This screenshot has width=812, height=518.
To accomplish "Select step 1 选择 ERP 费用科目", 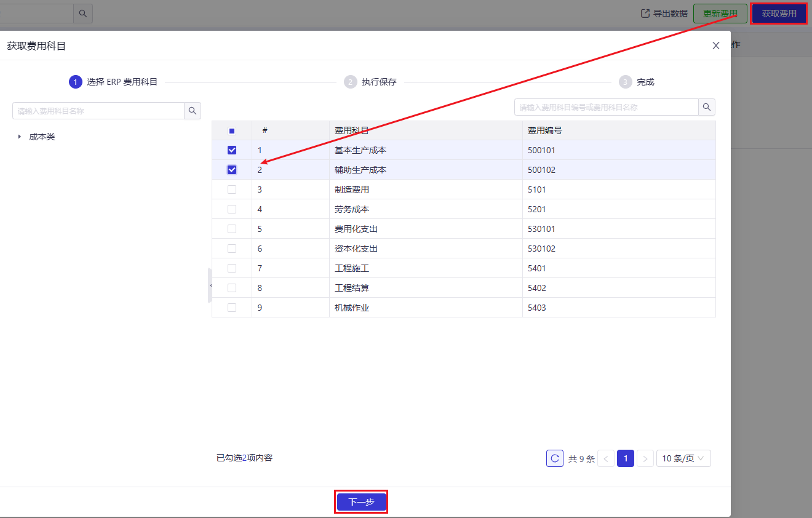I will pos(114,82).
